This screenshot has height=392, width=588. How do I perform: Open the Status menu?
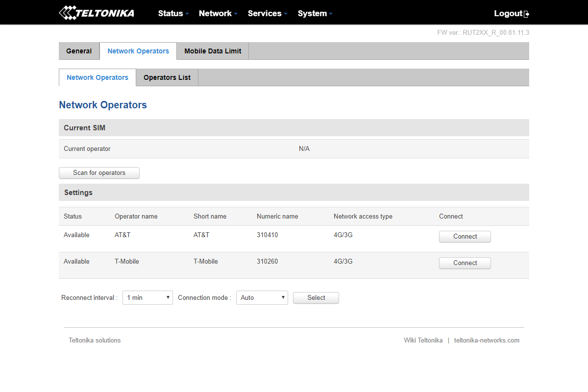click(x=173, y=13)
